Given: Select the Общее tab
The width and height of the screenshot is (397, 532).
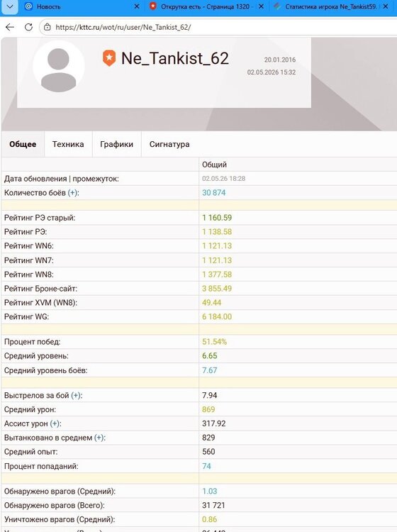Looking at the screenshot, I should coord(23,144).
